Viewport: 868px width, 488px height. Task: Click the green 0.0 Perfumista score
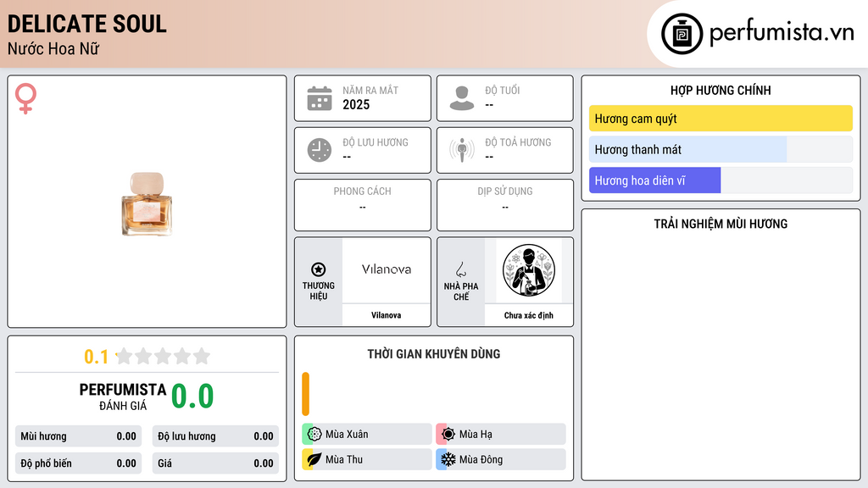click(192, 396)
